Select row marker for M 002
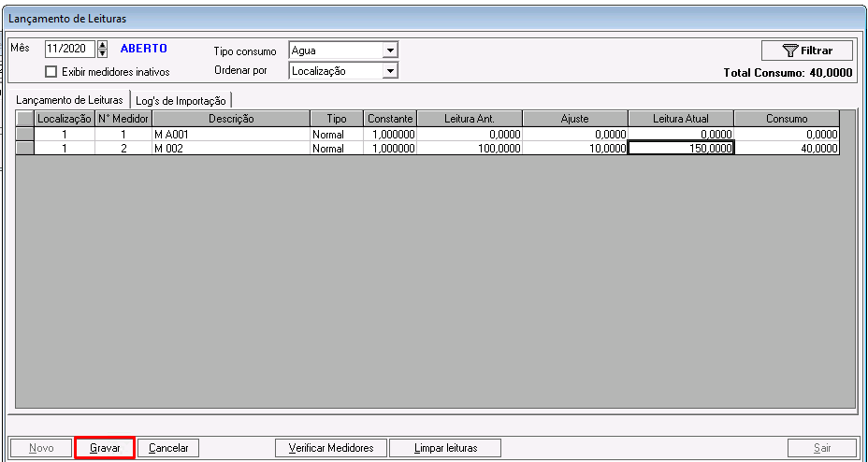 (x=25, y=148)
